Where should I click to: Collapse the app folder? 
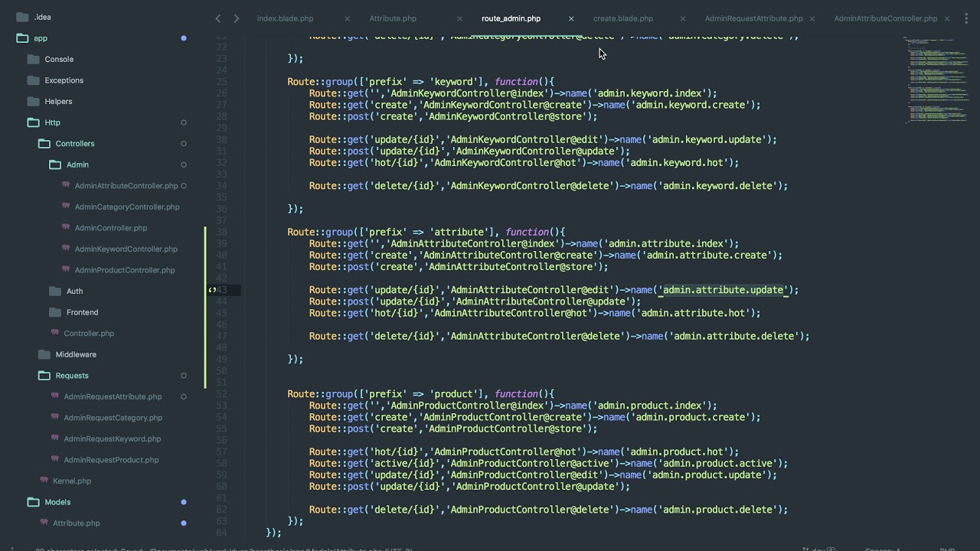22,38
